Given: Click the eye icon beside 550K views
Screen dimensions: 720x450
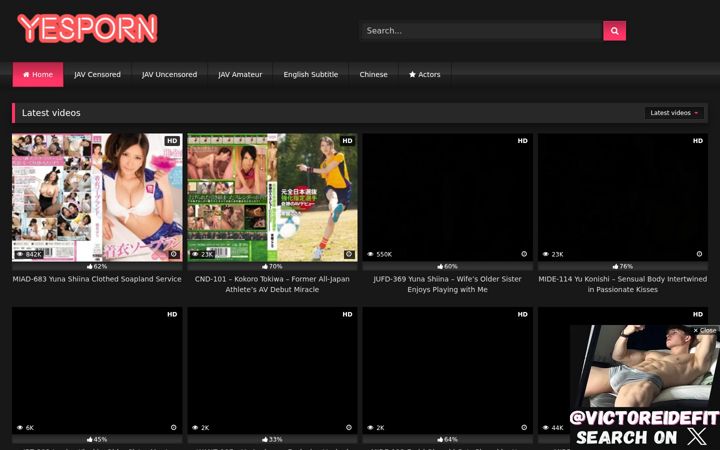Looking at the screenshot, I should (x=371, y=254).
